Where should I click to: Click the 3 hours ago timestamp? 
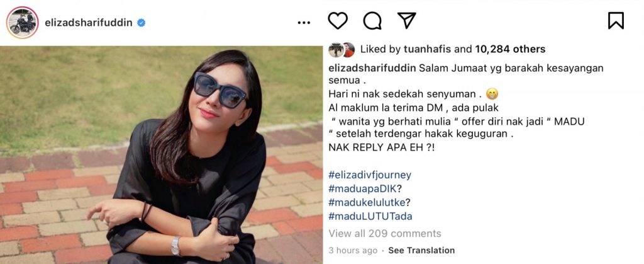pos(352,250)
